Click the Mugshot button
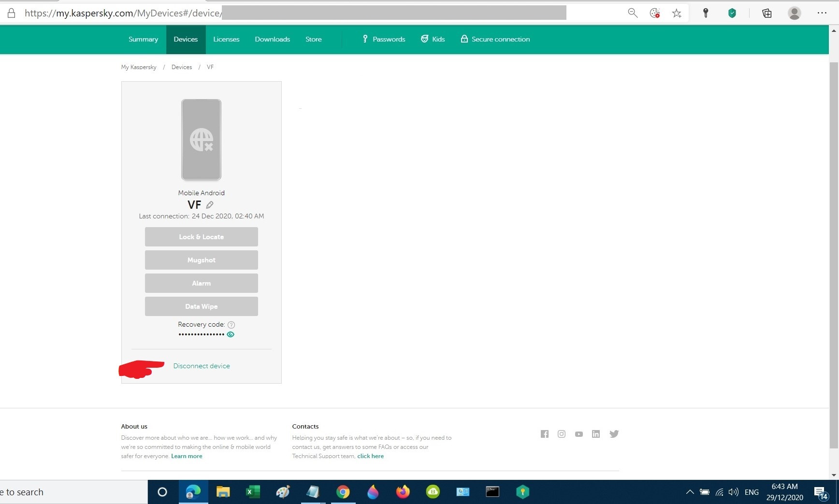Screen dimensions: 839x504 coord(202,260)
